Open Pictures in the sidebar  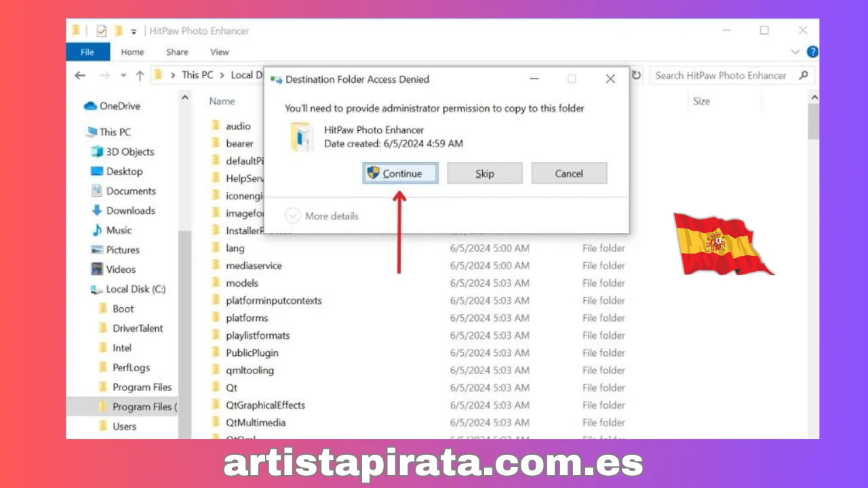tap(115, 250)
